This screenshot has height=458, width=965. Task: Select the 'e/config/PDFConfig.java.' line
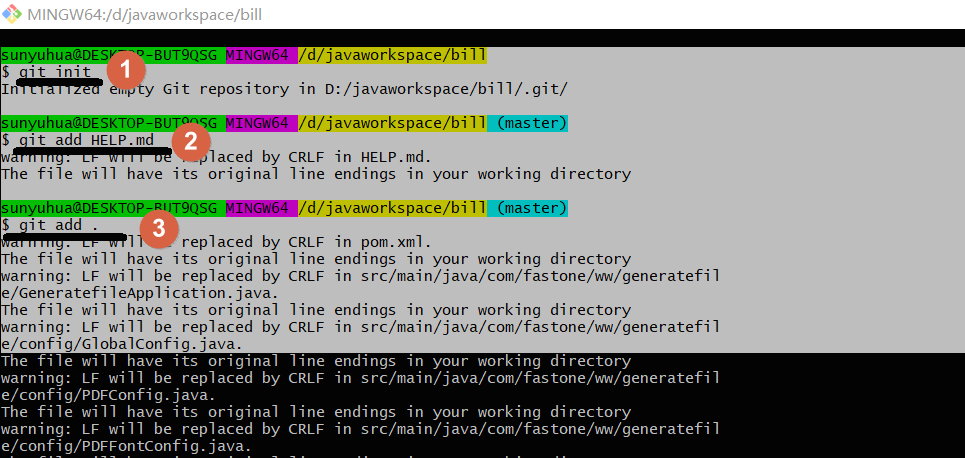[108, 395]
